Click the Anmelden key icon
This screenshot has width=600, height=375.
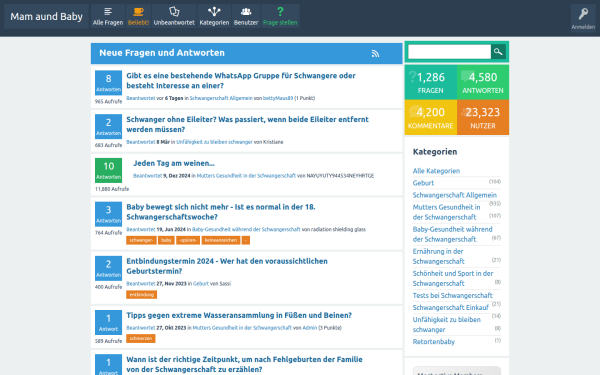[x=583, y=18]
